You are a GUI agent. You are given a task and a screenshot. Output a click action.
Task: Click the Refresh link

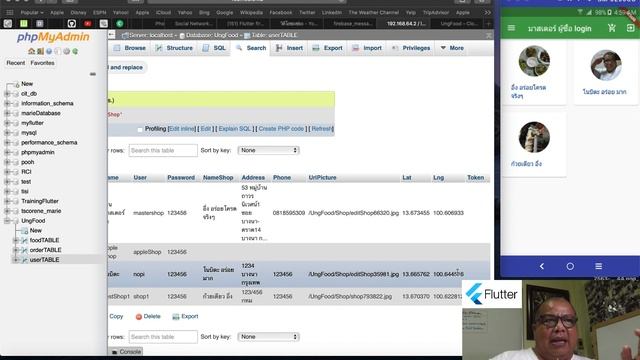coord(322,129)
